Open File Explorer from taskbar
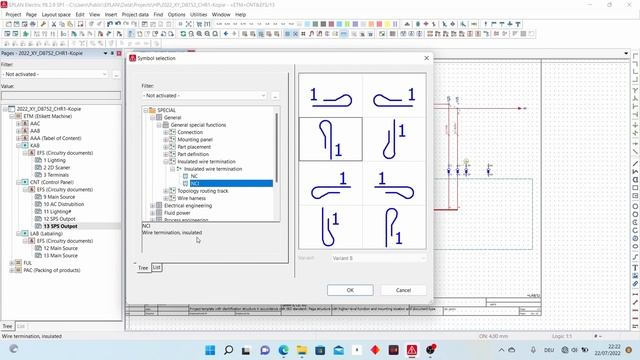The image size is (640, 360). 302,350
